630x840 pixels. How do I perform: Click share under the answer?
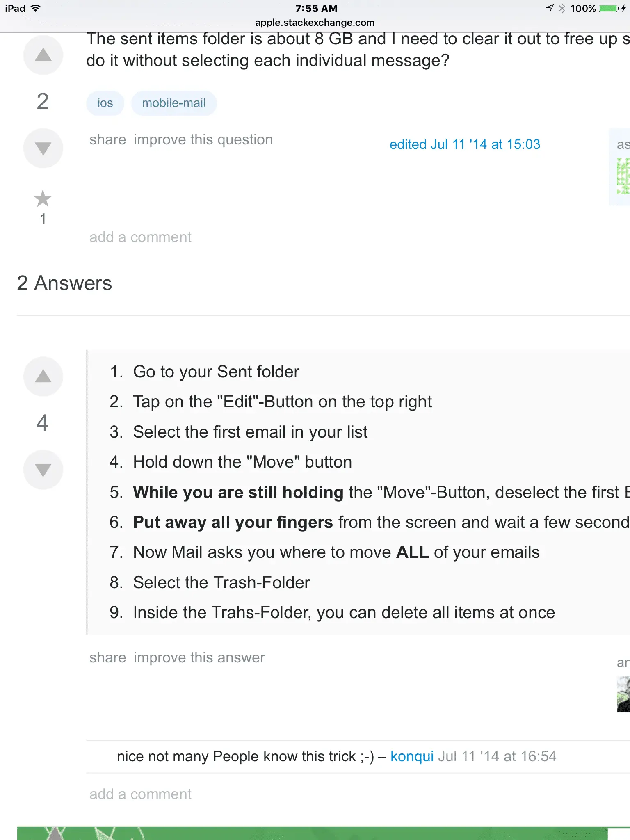click(107, 657)
